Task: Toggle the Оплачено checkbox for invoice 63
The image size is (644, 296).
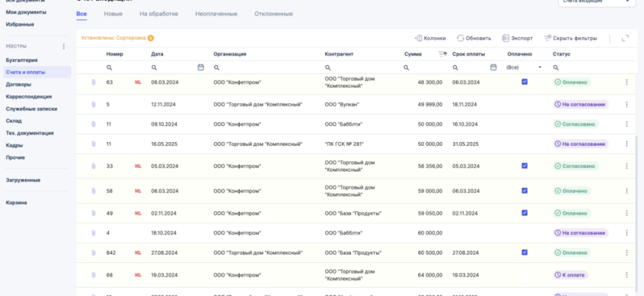Action: (x=524, y=82)
